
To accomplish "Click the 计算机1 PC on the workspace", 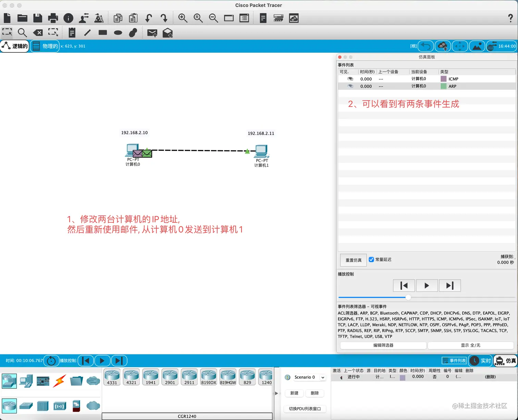I will click(x=261, y=151).
